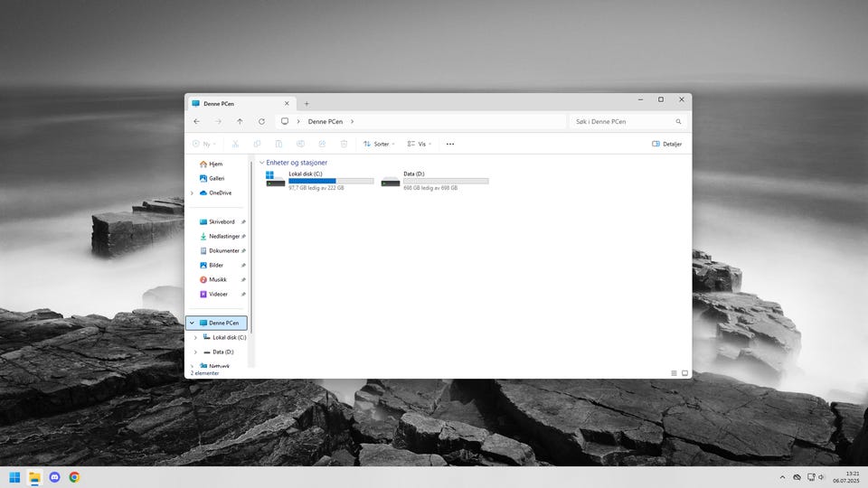The height and width of the screenshot is (488, 868).
Task: Expand Lokal disk (C:) in sidebar
Action: [195, 337]
